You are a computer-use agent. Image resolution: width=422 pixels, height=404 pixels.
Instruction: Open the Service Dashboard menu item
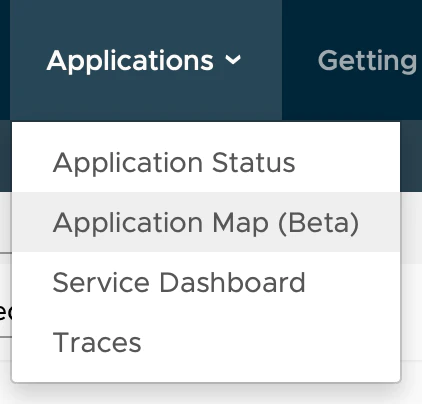[x=206, y=282]
